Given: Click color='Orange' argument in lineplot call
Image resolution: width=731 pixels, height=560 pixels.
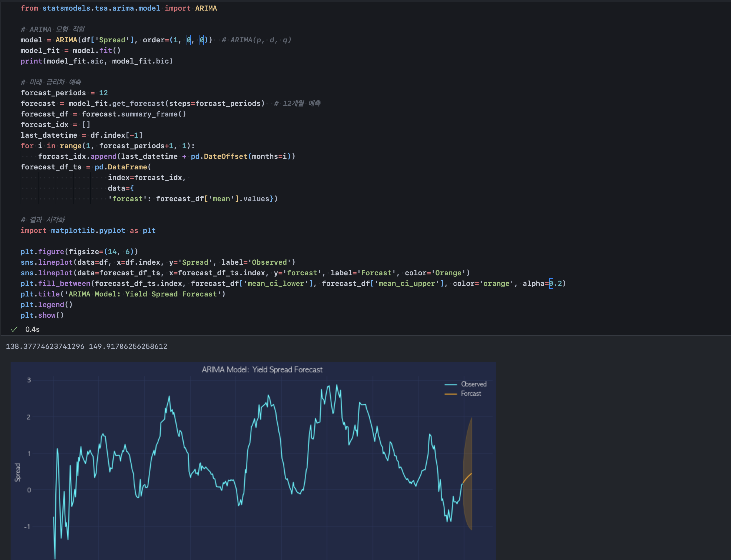Looking at the screenshot, I should [435, 273].
